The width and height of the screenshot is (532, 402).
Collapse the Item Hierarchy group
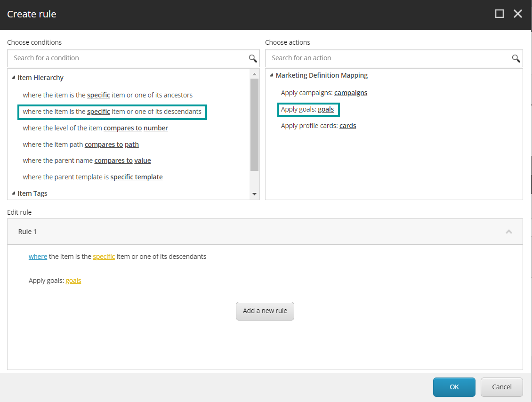point(14,78)
